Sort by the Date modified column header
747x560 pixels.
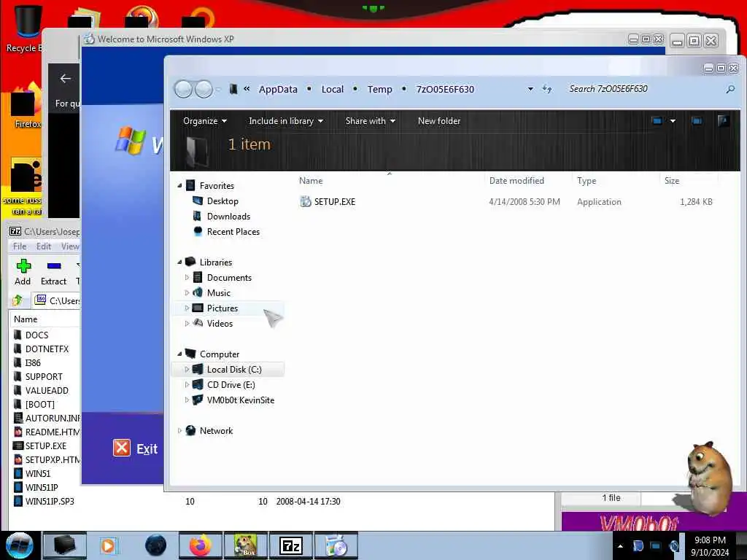(x=516, y=181)
